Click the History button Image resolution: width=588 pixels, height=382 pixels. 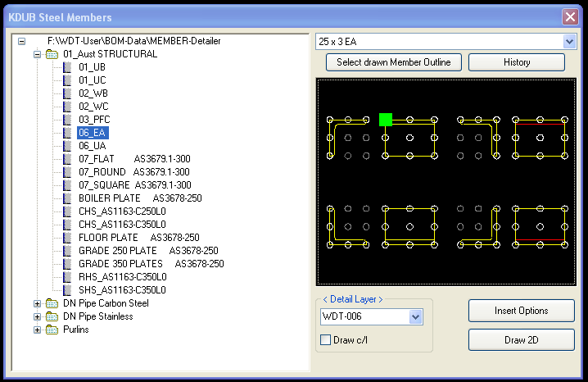tap(517, 62)
